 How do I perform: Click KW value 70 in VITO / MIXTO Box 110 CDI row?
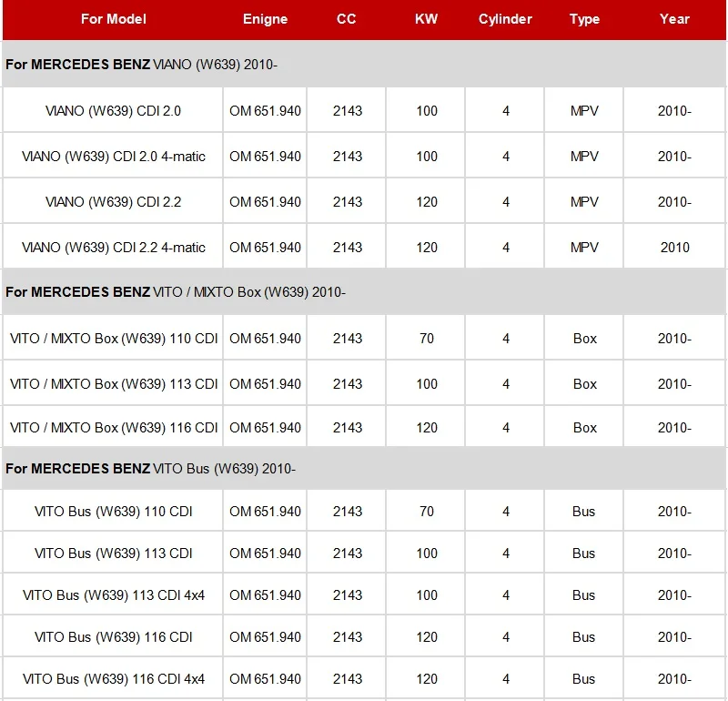click(426, 338)
